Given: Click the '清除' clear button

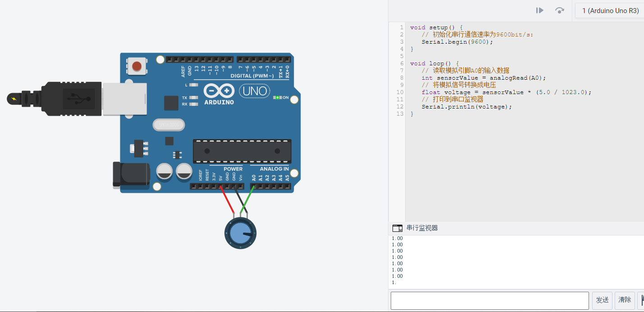Looking at the screenshot, I should point(625,300).
